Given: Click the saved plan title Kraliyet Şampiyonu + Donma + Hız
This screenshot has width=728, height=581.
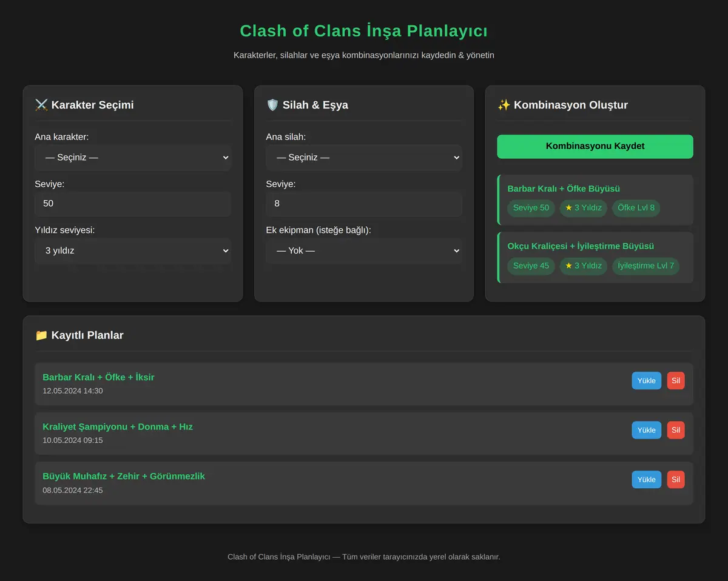Looking at the screenshot, I should pos(118,427).
